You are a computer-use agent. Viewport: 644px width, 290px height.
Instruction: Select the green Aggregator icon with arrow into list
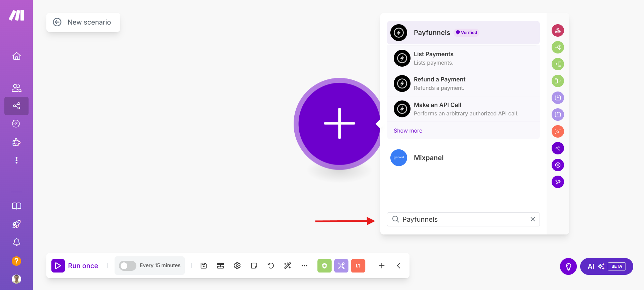(x=558, y=64)
